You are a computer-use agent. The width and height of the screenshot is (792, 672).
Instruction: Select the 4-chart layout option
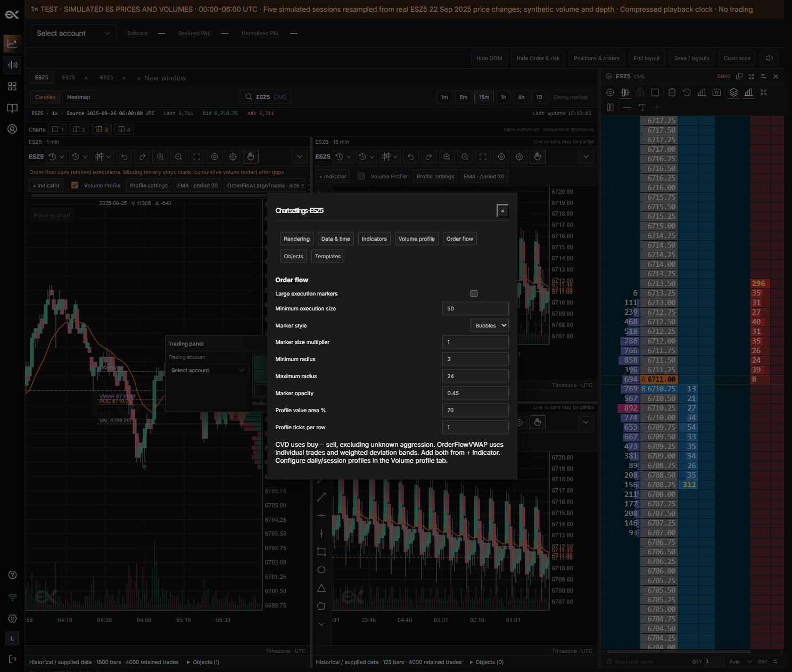[x=124, y=129]
